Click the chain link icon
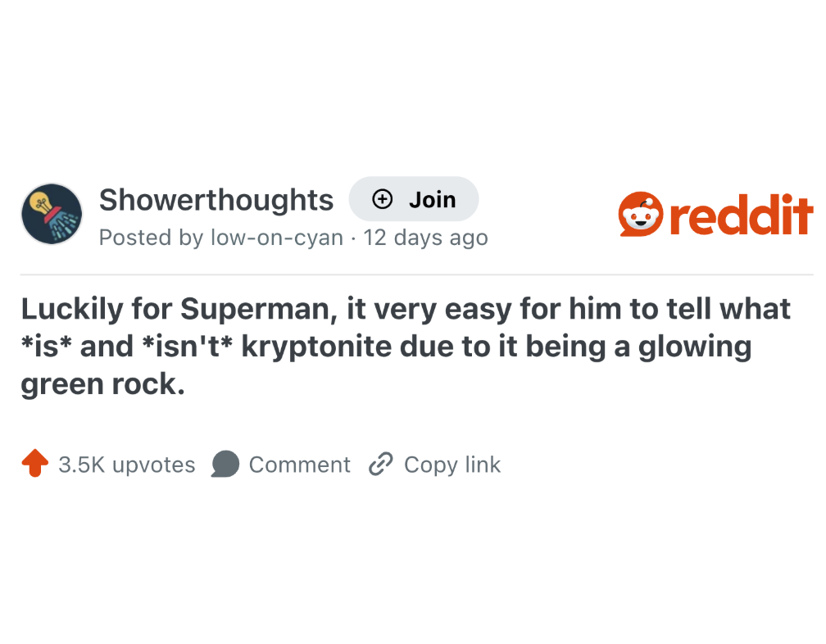This screenshot has width=826, height=644. coord(380,465)
